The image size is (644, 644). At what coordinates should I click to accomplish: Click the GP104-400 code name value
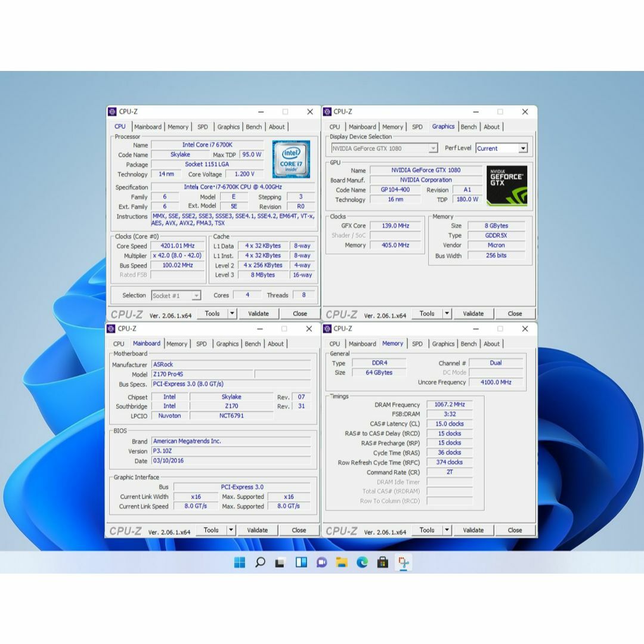click(x=395, y=190)
